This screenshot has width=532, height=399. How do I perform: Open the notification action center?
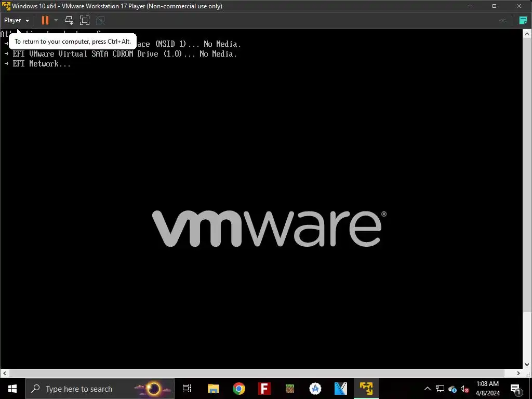(516, 389)
